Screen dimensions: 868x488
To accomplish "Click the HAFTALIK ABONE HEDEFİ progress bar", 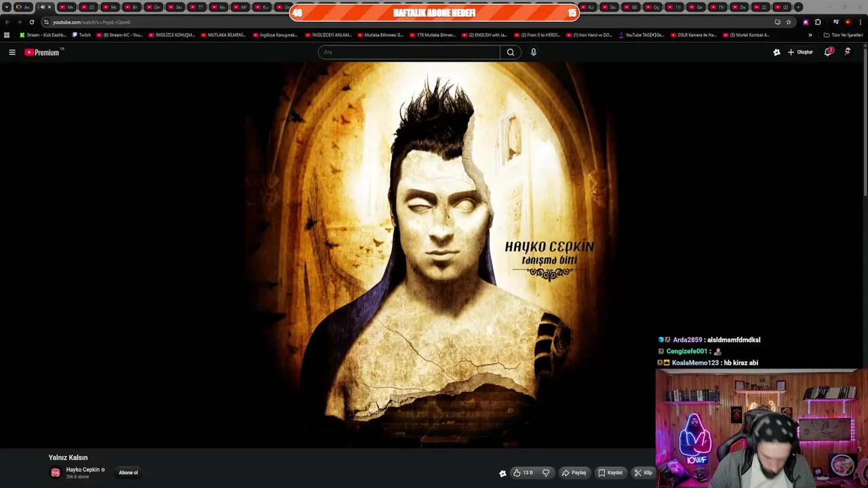I will click(434, 13).
